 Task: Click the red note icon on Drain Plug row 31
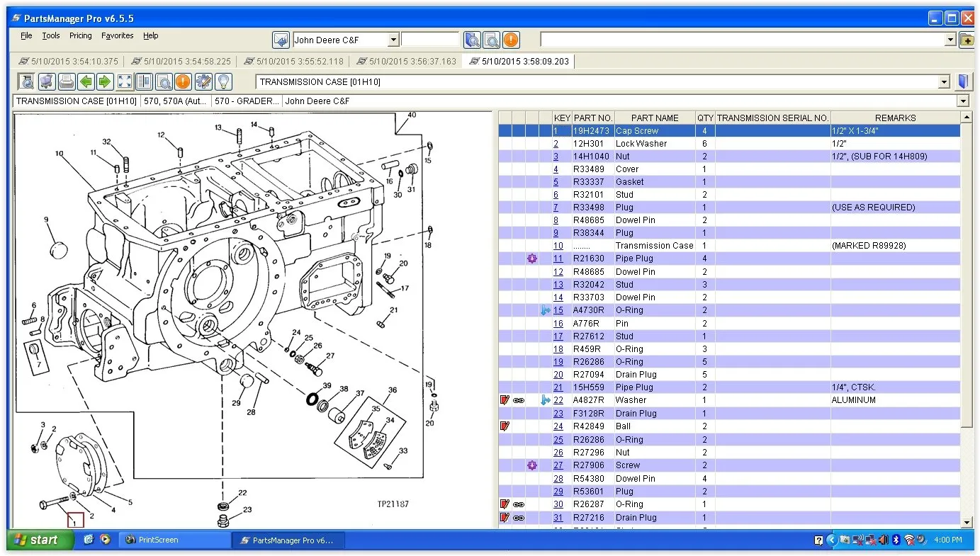505,518
